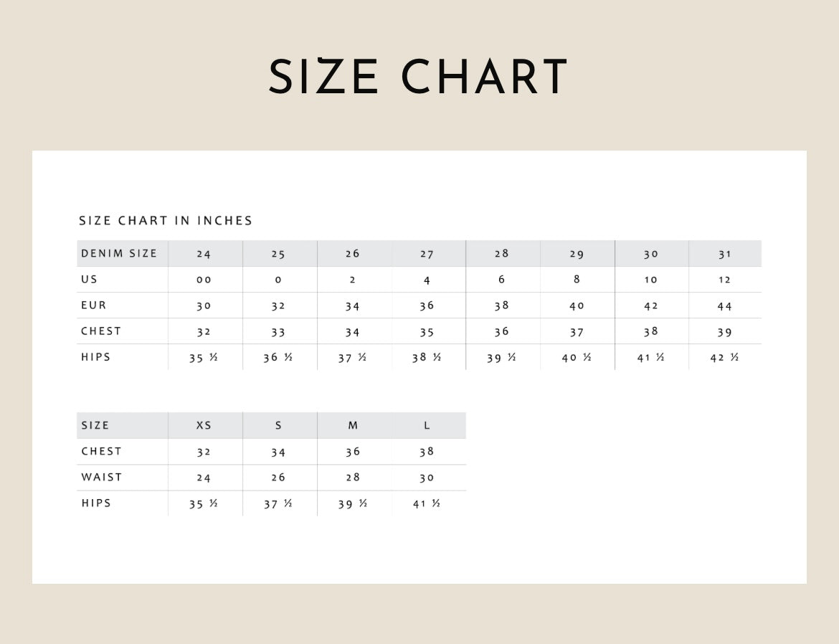Select denim size 24 column header
Screen dimensions: 839x644
[204, 254]
